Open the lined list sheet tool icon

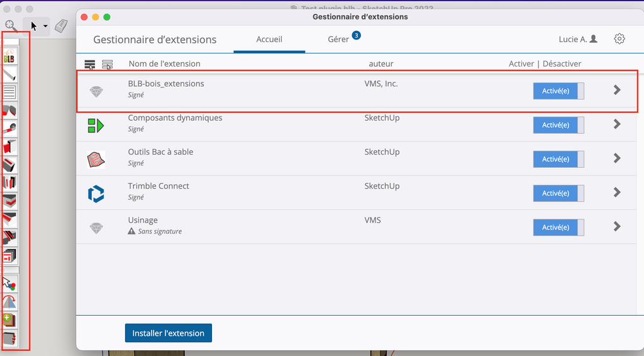9,92
